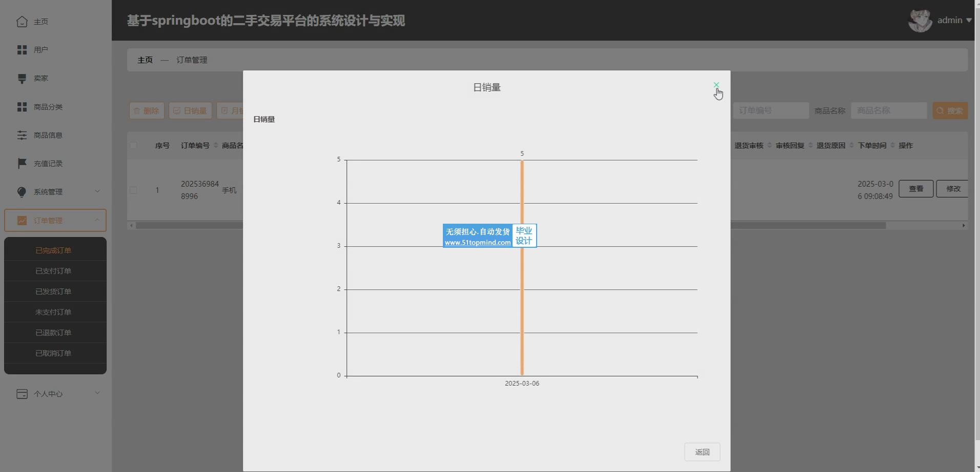Click the 商品名称 search input field
The width and height of the screenshot is (980, 472).
click(888, 111)
